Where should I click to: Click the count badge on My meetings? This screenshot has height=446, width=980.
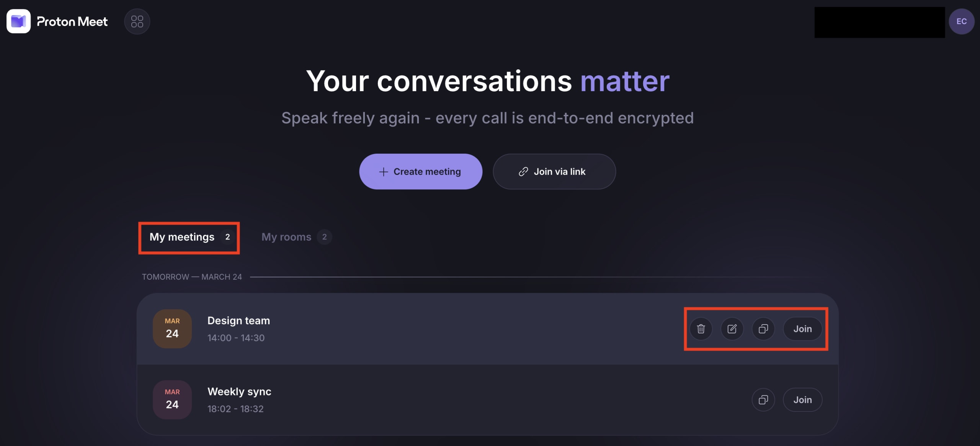tap(227, 237)
